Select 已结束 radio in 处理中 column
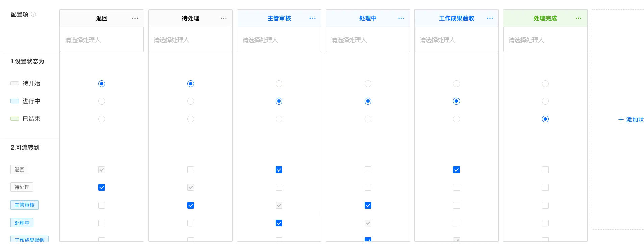This screenshot has width=644, height=251. [368, 119]
